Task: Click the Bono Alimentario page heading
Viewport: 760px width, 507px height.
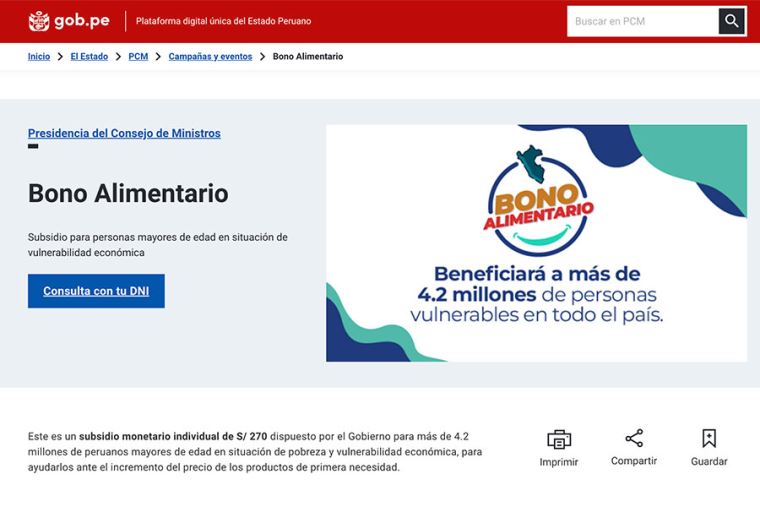Action: click(128, 193)
